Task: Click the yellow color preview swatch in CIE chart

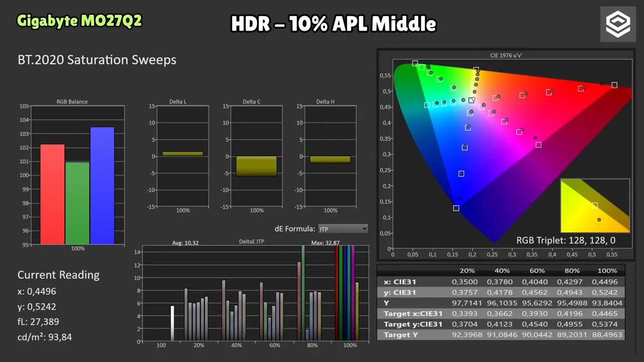Action: pyautogui.click(x=595, y=205)
